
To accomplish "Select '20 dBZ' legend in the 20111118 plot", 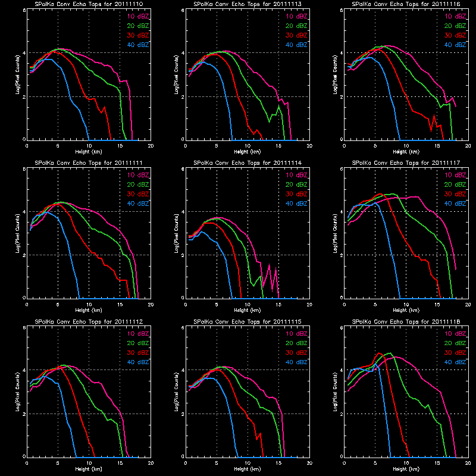I will [455, 343].
